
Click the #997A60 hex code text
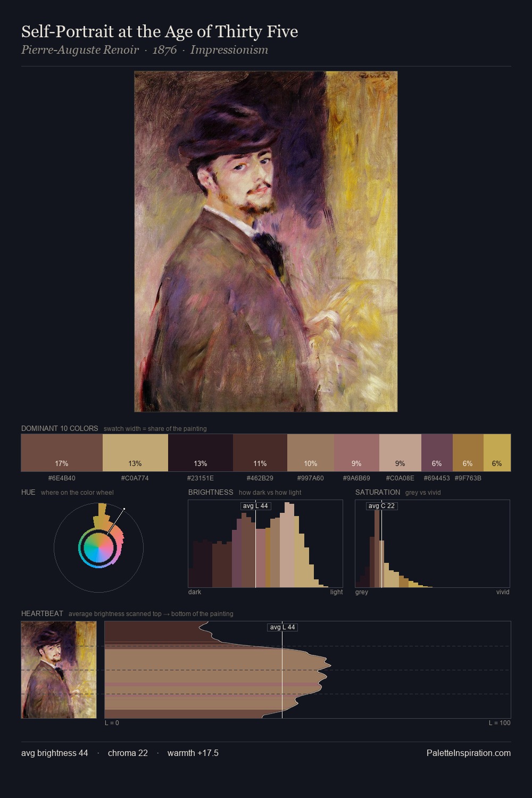(311, 478)
